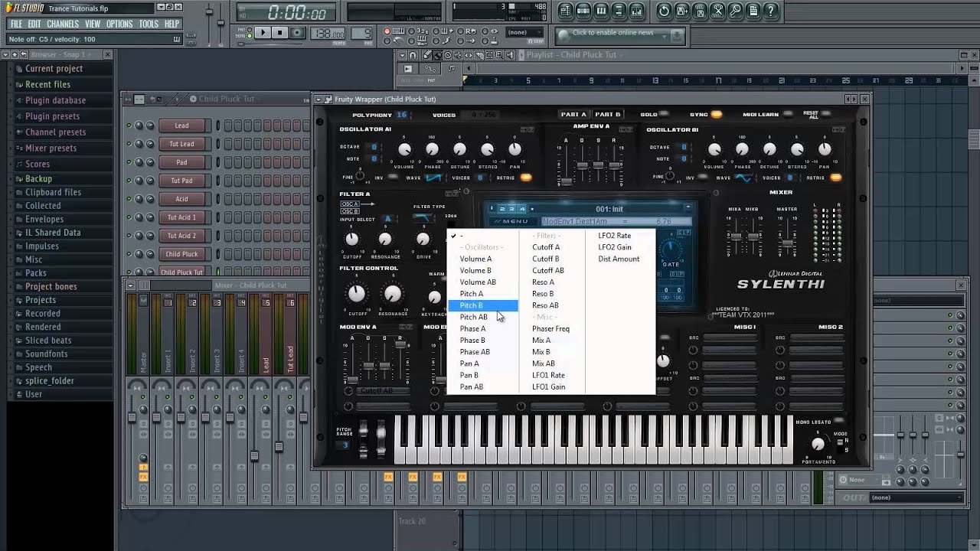
Task: Open the OPTIONS menu
Action: 119,24
